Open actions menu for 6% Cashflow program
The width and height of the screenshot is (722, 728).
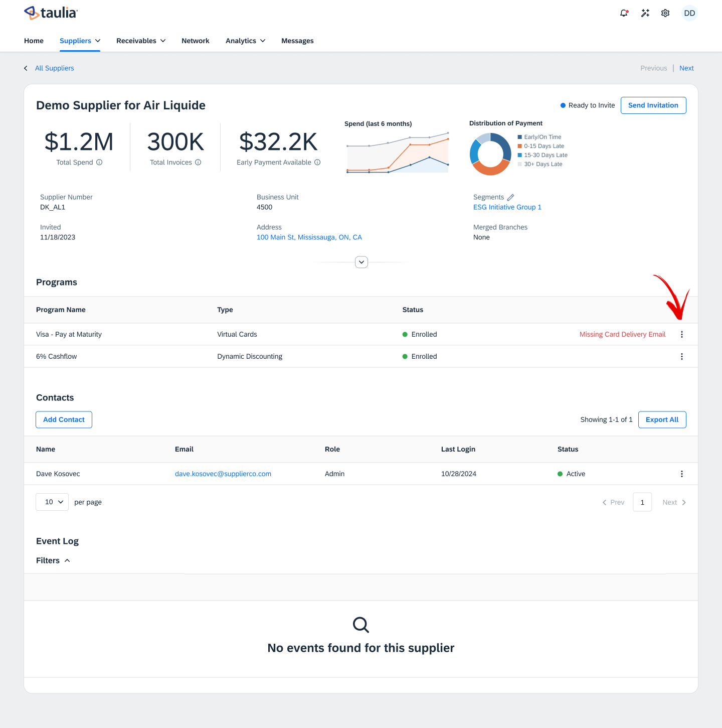[682, 356]
